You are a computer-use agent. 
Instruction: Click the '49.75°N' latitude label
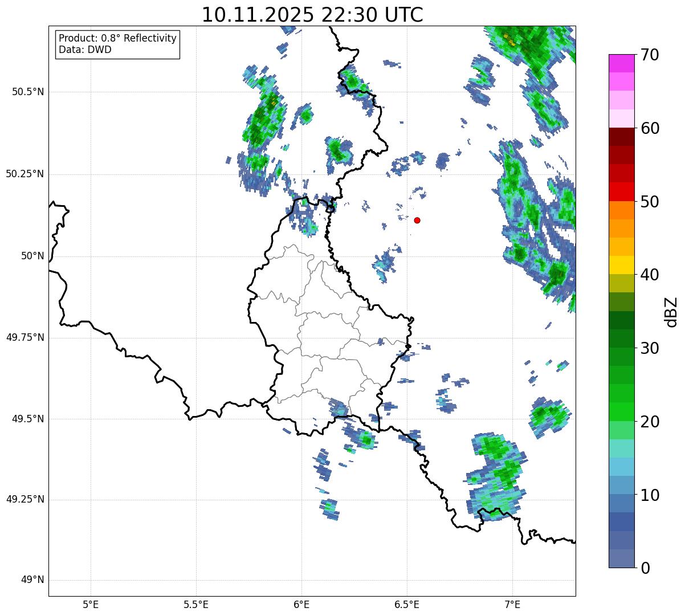[x=25, y=337]
